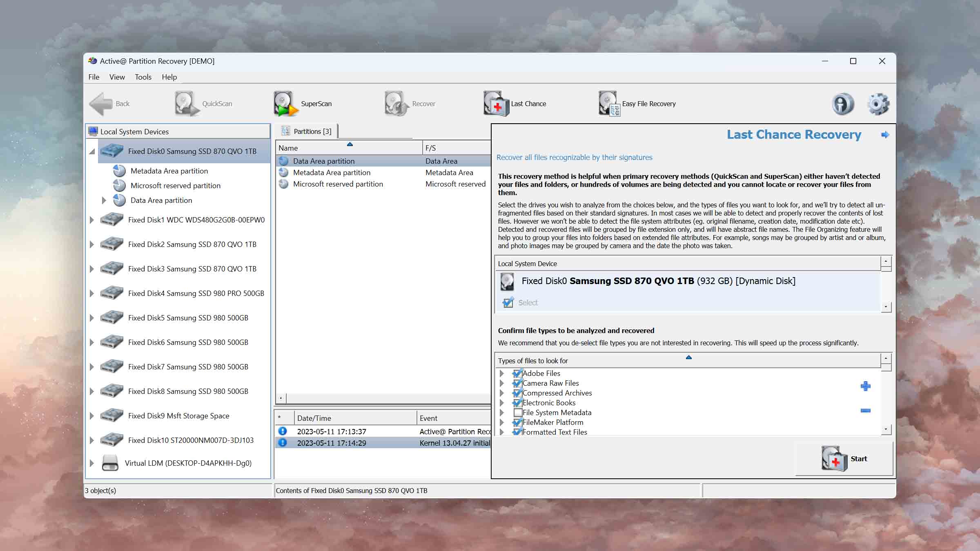Screen dimensions: 980x551
Task: Click the Recover toolbar icon
Action: [396, 104]
